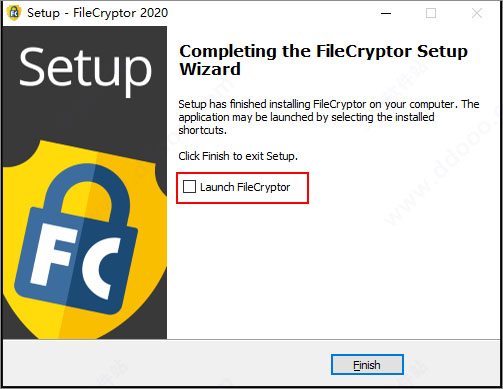
Task: Click the "Setup - FileCryptor 2020" title text
Action: point(97,13)
